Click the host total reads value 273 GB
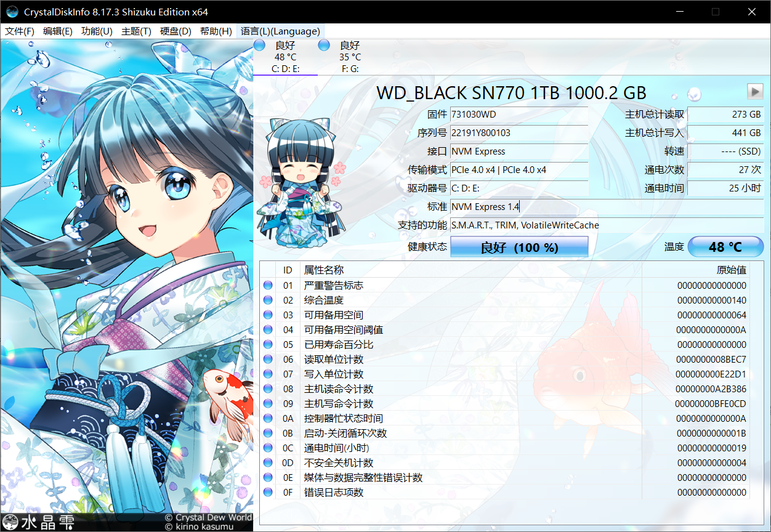Viewport: 771px width, 532px height. [725, 115]
